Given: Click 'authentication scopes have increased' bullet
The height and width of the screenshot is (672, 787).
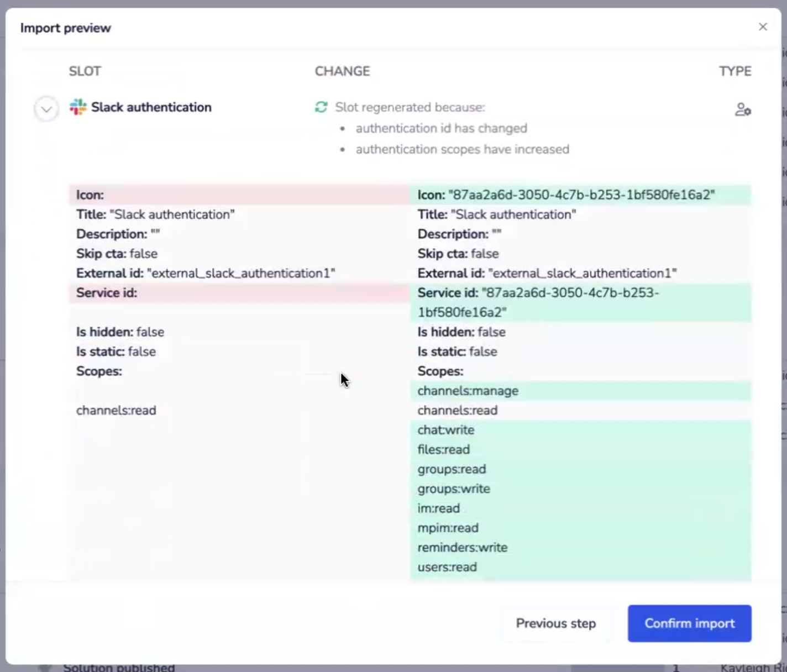Looking at the screenshot, I should click(462, 149).
